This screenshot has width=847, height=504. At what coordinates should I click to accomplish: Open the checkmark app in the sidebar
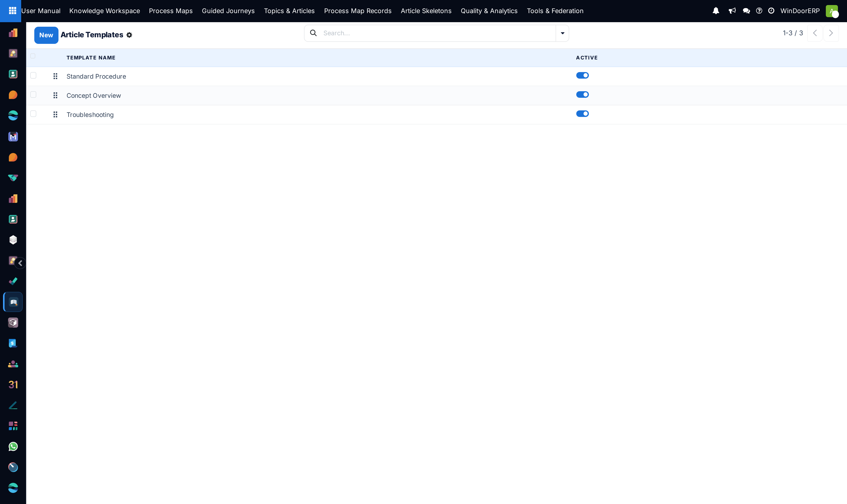tap(13, 281)
